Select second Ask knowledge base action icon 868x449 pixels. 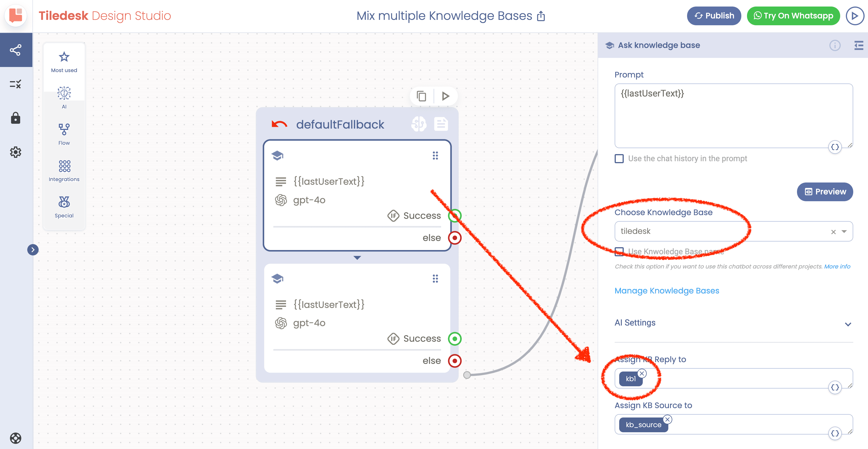point(277,279)
